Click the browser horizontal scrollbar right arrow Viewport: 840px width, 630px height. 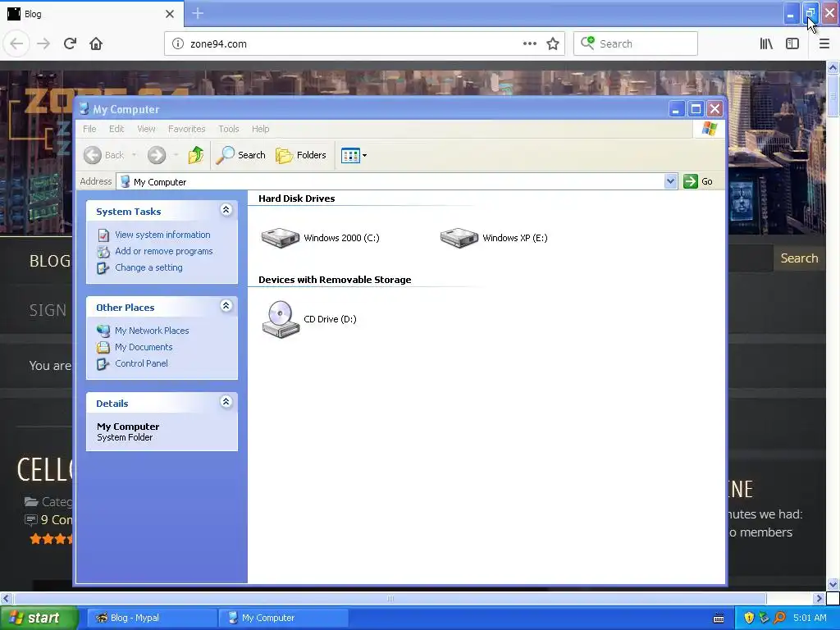coord(819,598)
